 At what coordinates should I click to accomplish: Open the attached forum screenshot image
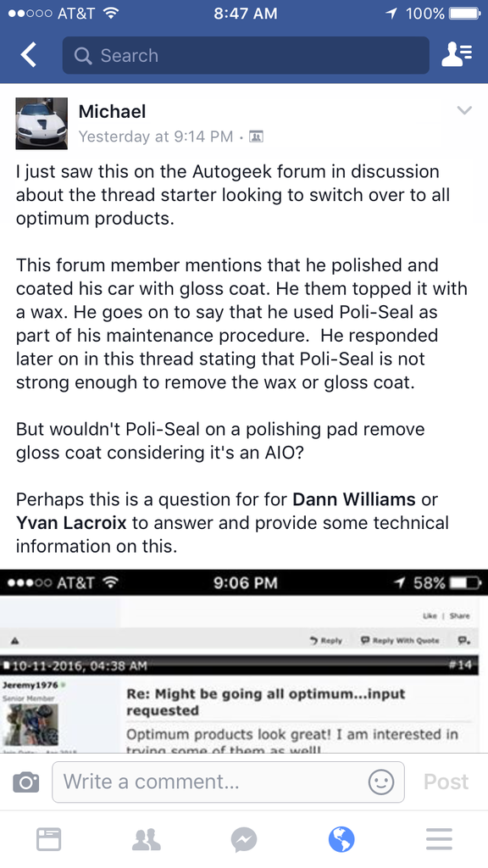[x=244, y=661]
